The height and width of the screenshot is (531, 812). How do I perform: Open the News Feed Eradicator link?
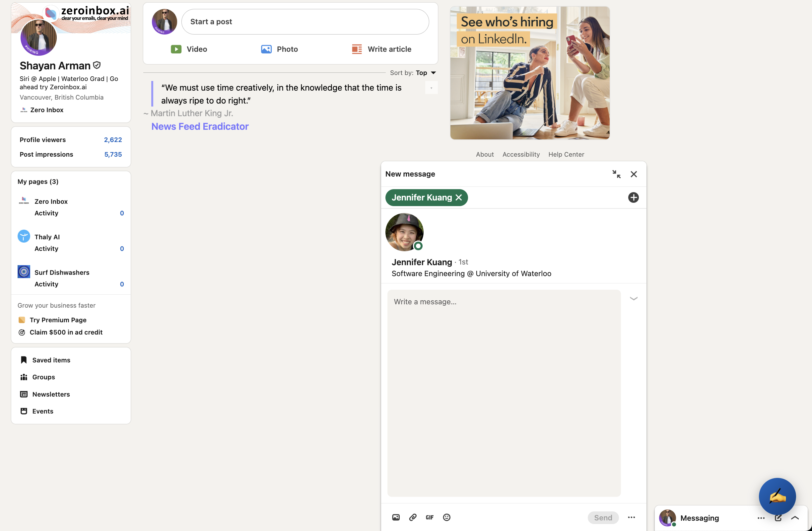(x=200, y=126)
